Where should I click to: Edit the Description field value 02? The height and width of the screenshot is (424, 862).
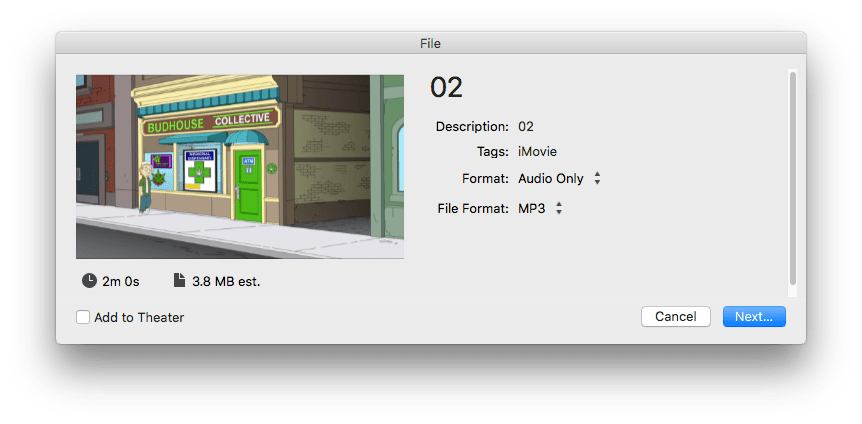526,127
